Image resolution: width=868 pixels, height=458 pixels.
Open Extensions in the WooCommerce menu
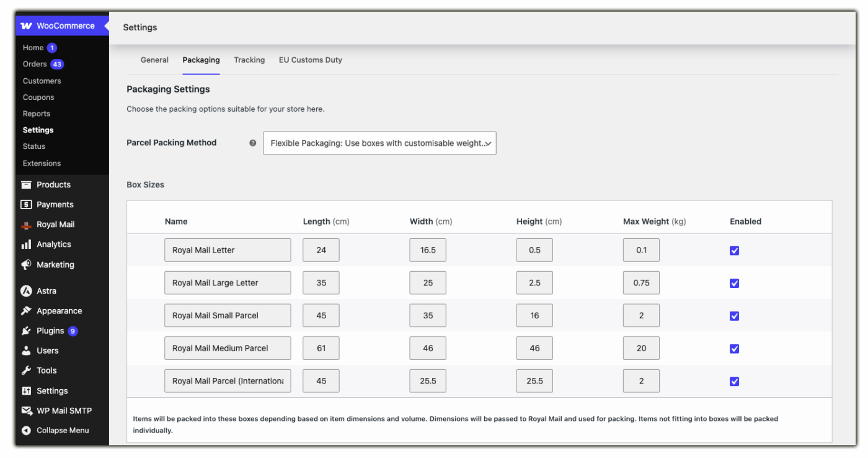[x=42, y=163]
